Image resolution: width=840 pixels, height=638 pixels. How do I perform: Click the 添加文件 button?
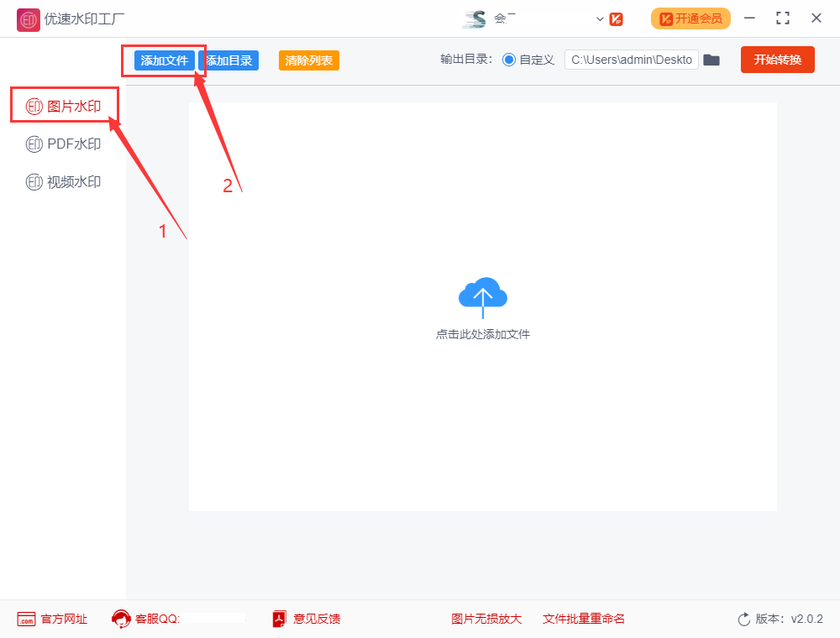pos(163,60)
